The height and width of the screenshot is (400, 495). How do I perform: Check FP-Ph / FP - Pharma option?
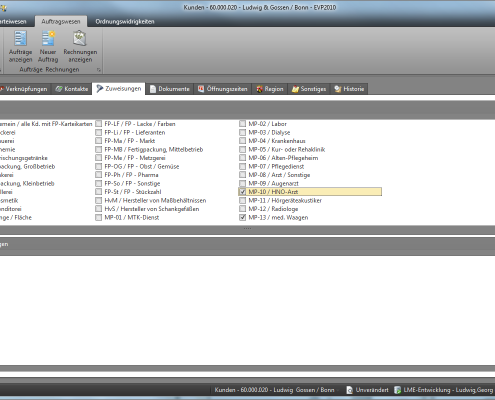point(98,175)
